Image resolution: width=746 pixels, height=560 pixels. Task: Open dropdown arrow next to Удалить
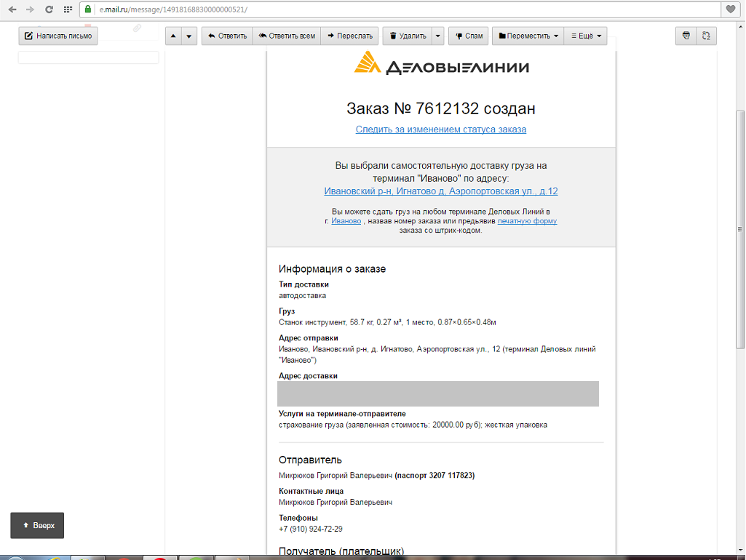tap(437, 36)
